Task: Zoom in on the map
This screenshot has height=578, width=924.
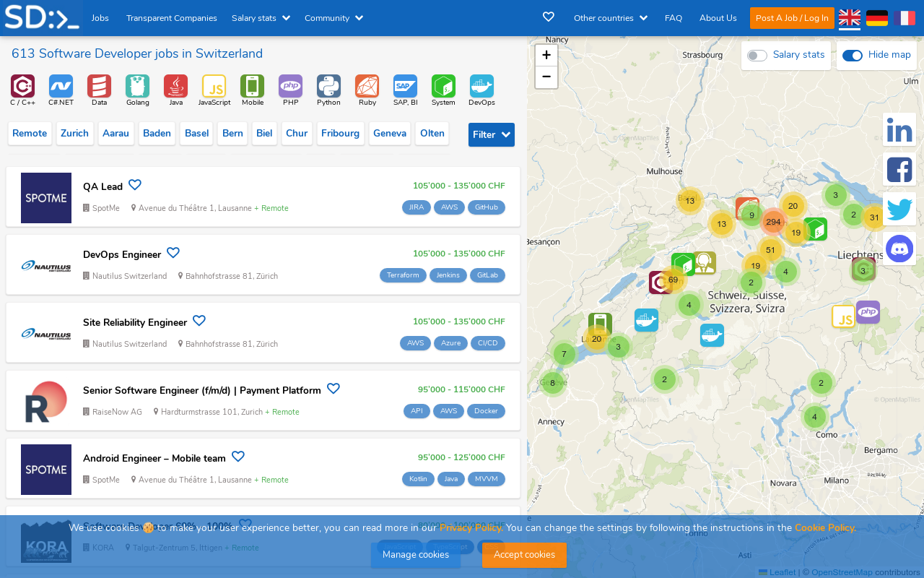Action: 546,55
